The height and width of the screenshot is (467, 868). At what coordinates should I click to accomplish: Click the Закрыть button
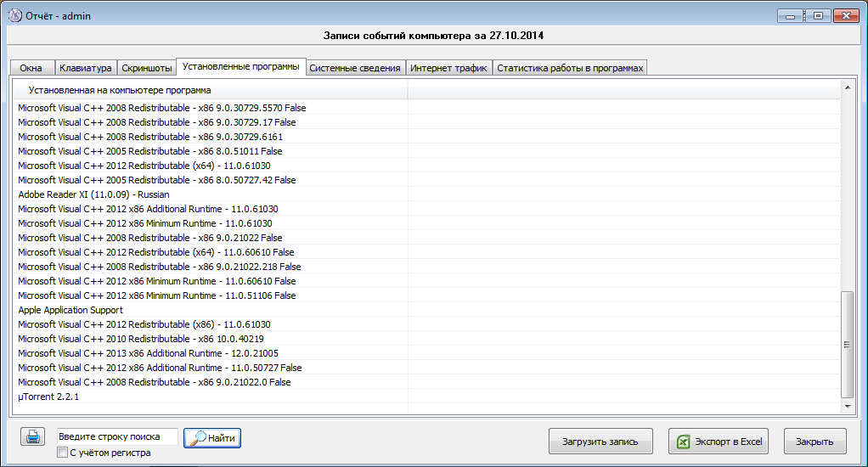pos(814,442)
